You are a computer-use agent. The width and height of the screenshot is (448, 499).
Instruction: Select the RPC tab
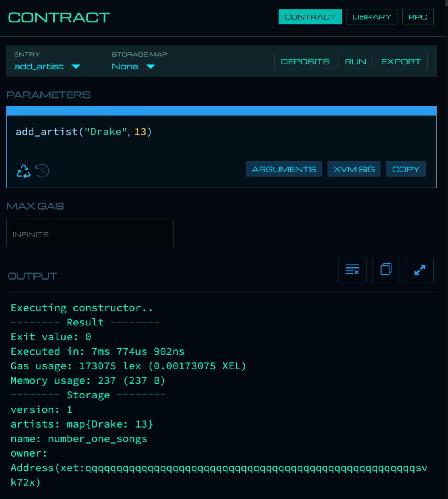point(418,17)
